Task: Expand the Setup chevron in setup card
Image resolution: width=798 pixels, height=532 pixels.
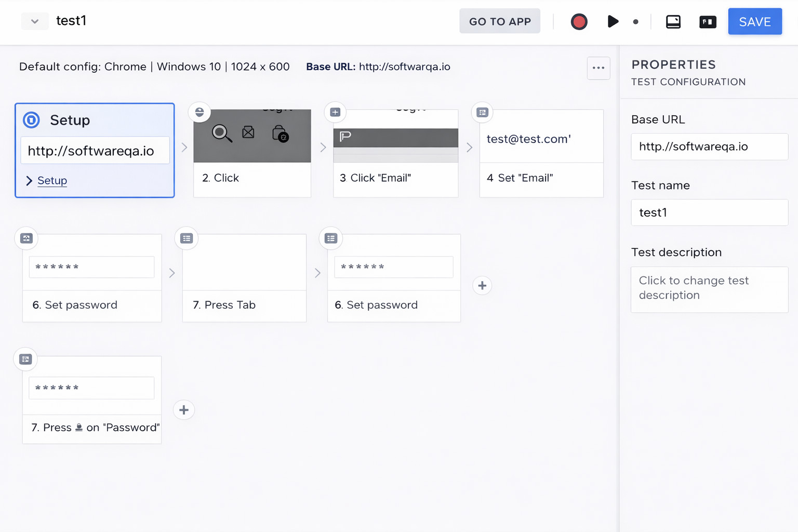Action: [29, 180]
